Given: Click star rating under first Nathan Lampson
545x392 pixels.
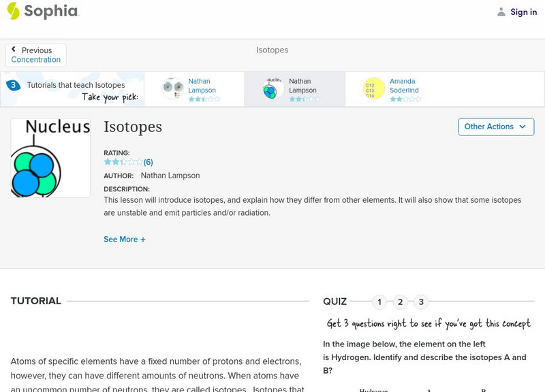Looking at the screenshot, I should point(204,99).
